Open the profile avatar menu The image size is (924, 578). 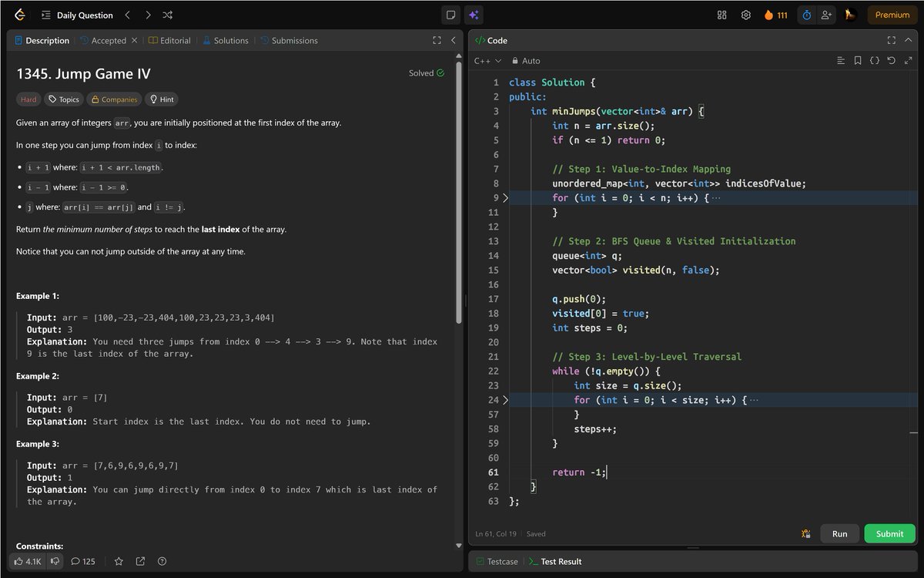[x=850, y=15]
